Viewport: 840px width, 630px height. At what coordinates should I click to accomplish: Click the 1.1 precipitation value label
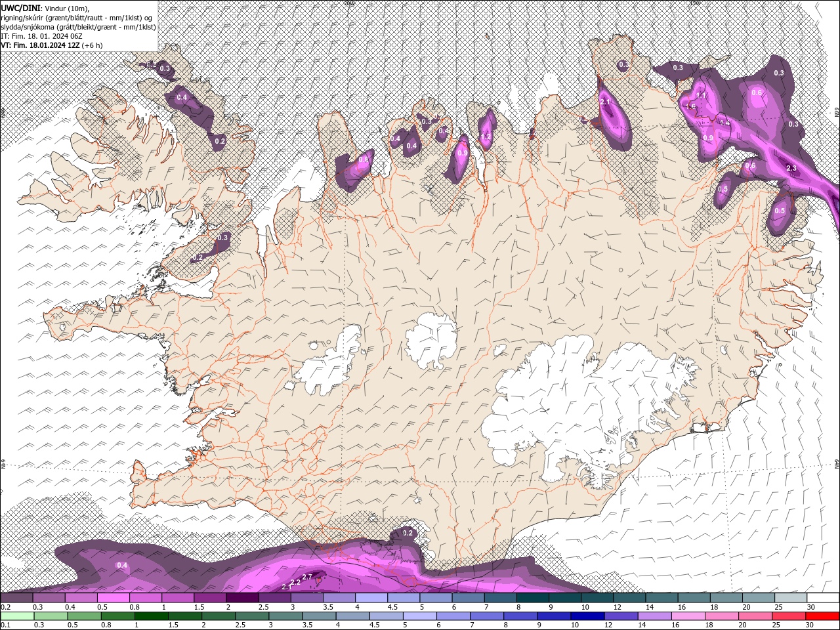click(x=701, y=96)
